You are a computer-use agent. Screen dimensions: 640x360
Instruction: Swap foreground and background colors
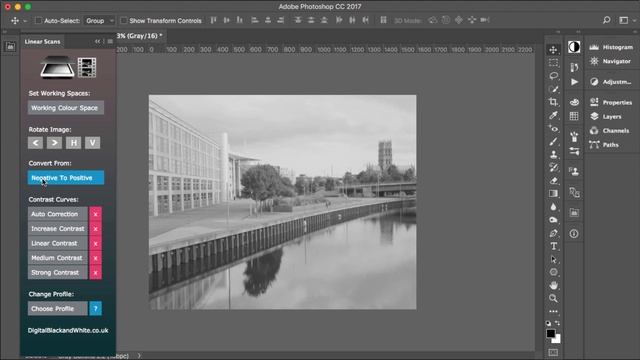coord(558,323)
